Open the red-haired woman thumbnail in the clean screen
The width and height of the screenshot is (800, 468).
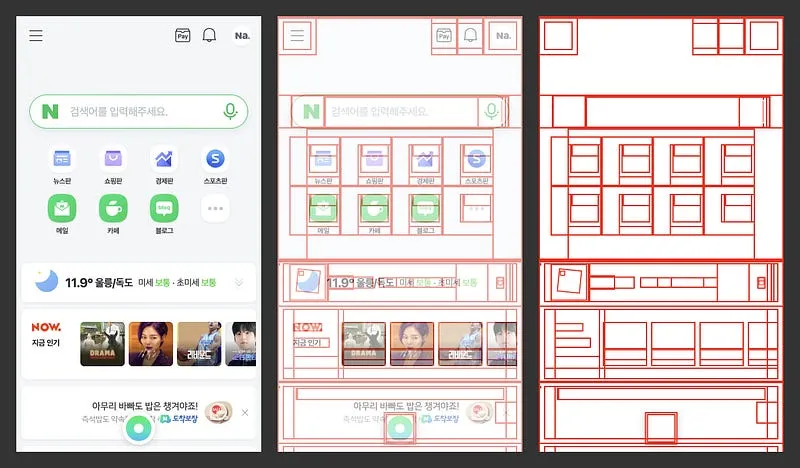pyautogui.click(x=151, y=343)
